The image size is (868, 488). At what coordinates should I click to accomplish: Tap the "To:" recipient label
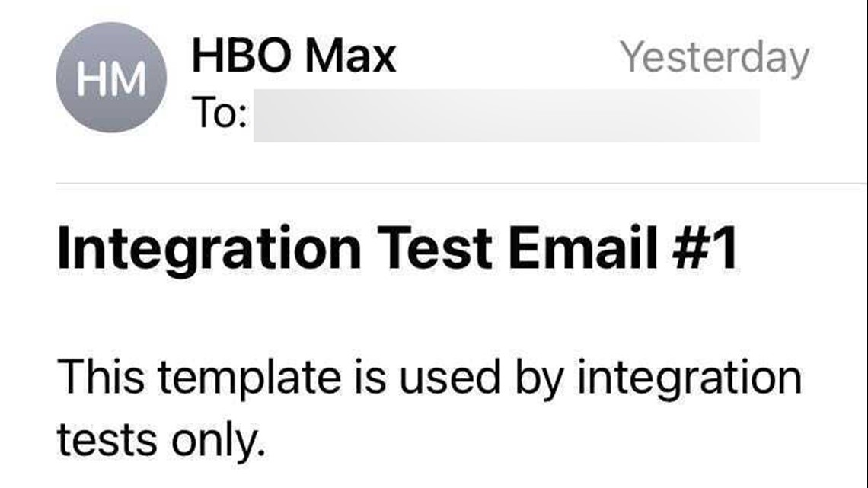click(x=219, y=113)
